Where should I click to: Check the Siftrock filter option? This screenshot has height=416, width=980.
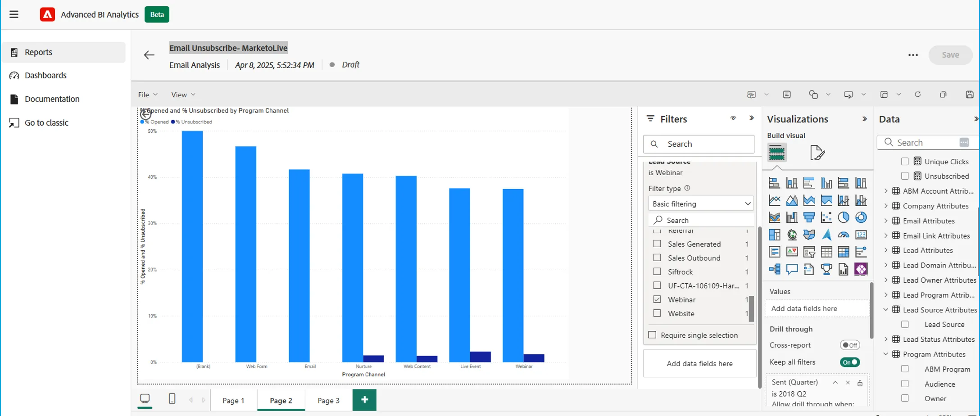657,271
